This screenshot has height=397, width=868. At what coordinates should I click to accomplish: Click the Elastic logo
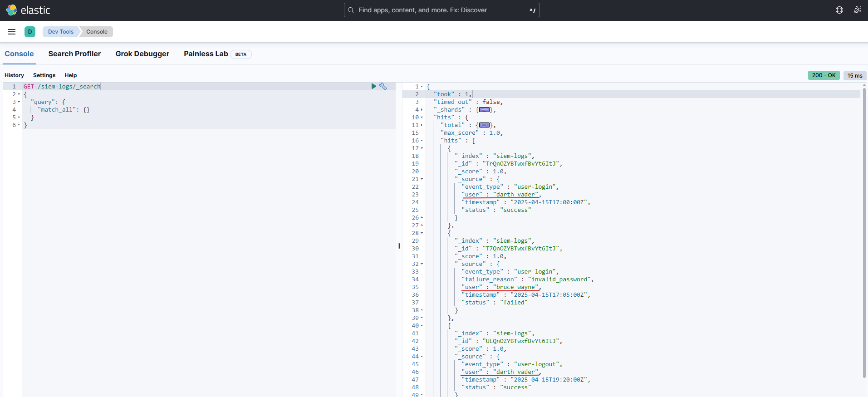coord(28,10)
